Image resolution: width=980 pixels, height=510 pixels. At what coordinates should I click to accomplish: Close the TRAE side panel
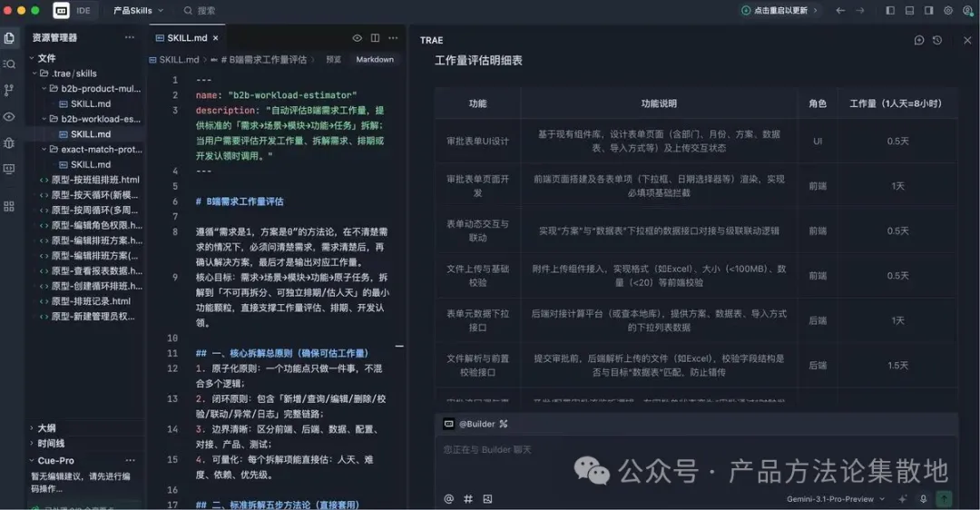967,40
